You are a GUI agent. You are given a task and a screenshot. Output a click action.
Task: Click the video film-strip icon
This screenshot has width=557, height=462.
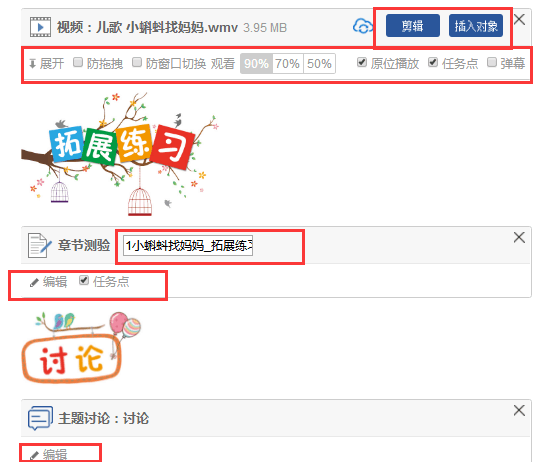40,27
